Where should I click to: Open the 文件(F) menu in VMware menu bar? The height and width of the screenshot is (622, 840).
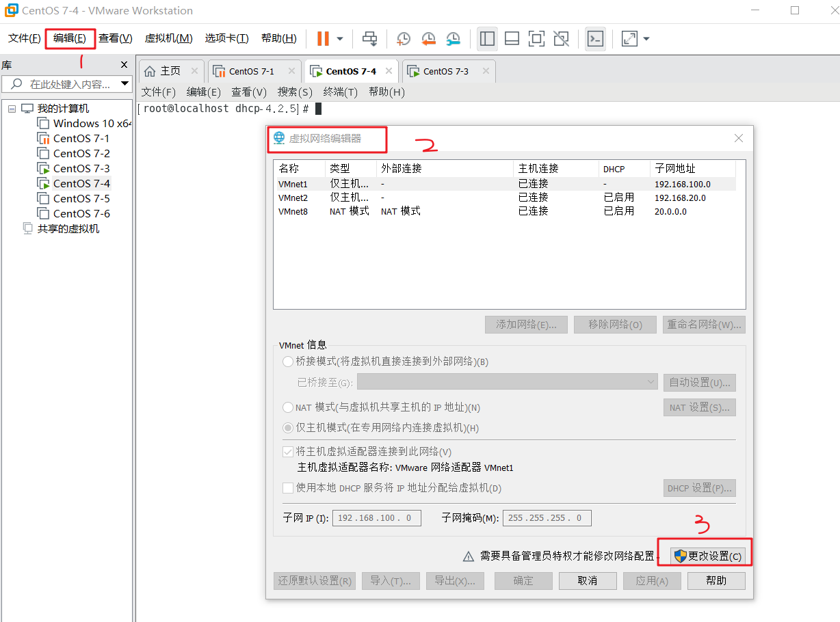pos(24,38)
